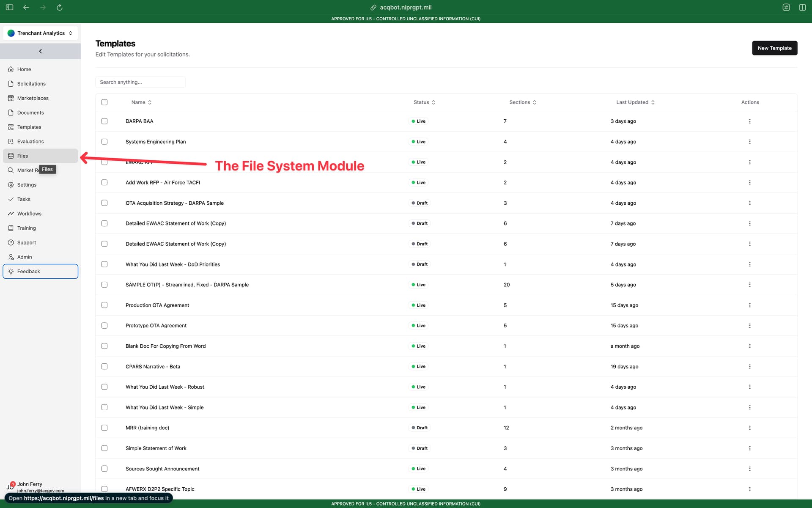Tick the checkbox for Prototype OTA Agreement

(104, 326)
